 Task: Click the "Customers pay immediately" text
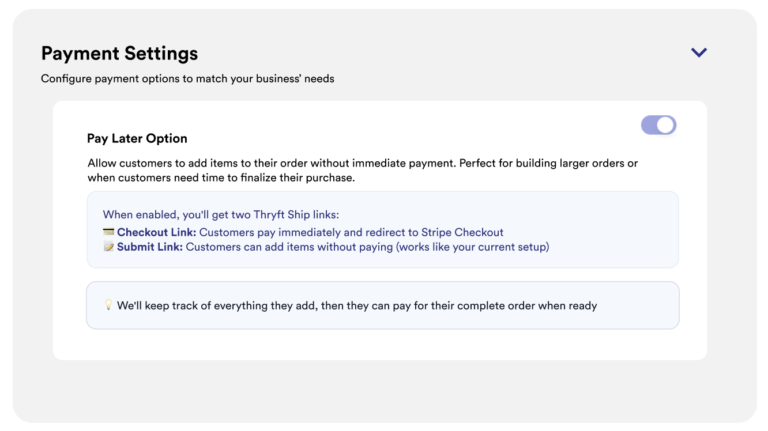[x=270, y=232]
